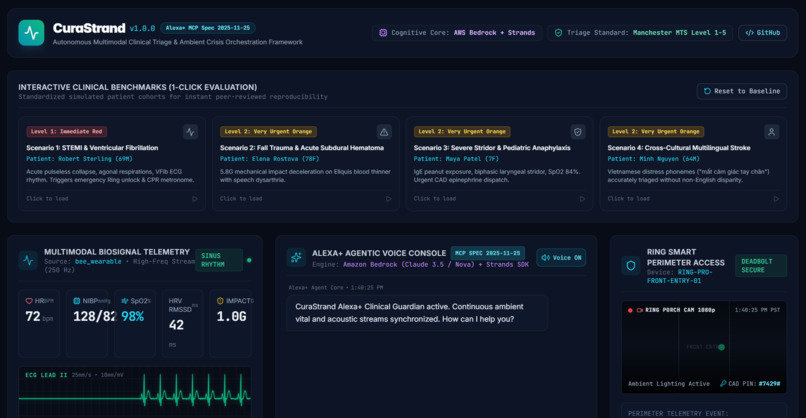Load Scenario 3 Pediatric Anaphylaxis card
Image resolution: width=806 pixels, height=418 pixels.
(x=500, y=163)
